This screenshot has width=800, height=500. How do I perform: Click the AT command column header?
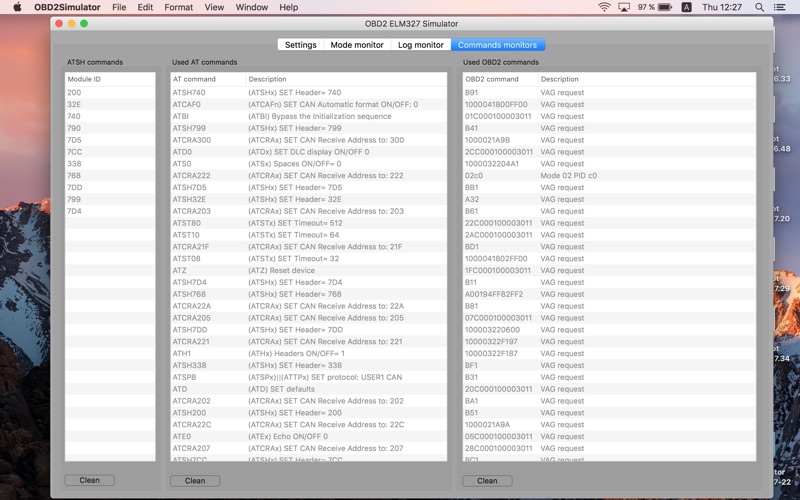pyautogui.click(x=208, y=79)
